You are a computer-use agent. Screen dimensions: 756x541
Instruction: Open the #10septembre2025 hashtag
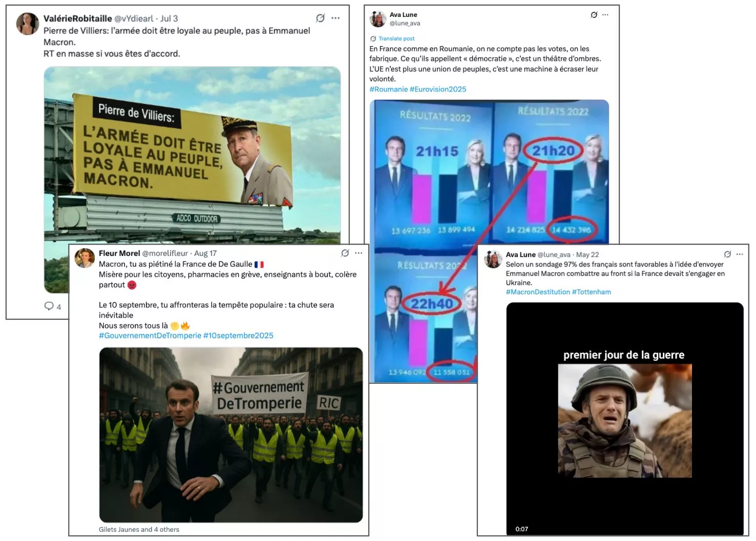point(238,335)
